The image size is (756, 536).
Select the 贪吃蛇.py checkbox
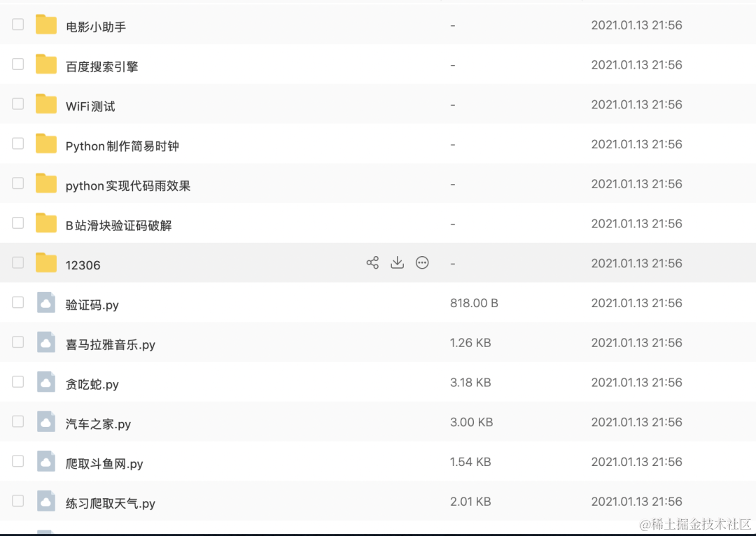(x=17, y=381)
